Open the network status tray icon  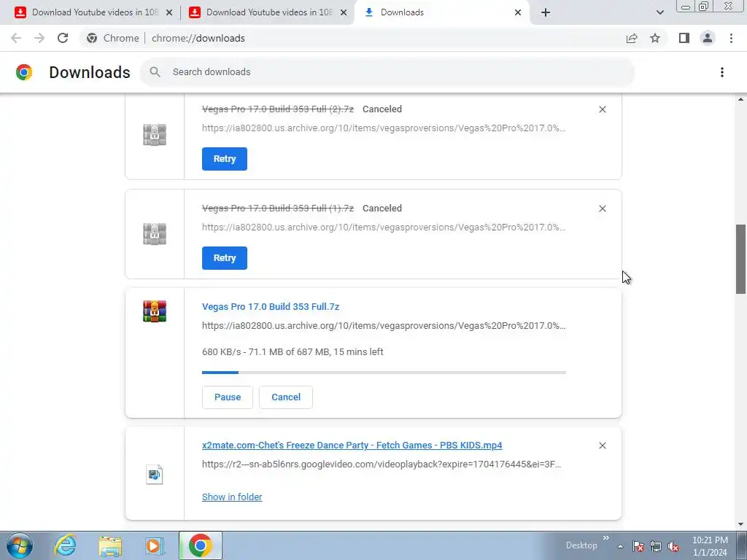[x=656, y=546]
